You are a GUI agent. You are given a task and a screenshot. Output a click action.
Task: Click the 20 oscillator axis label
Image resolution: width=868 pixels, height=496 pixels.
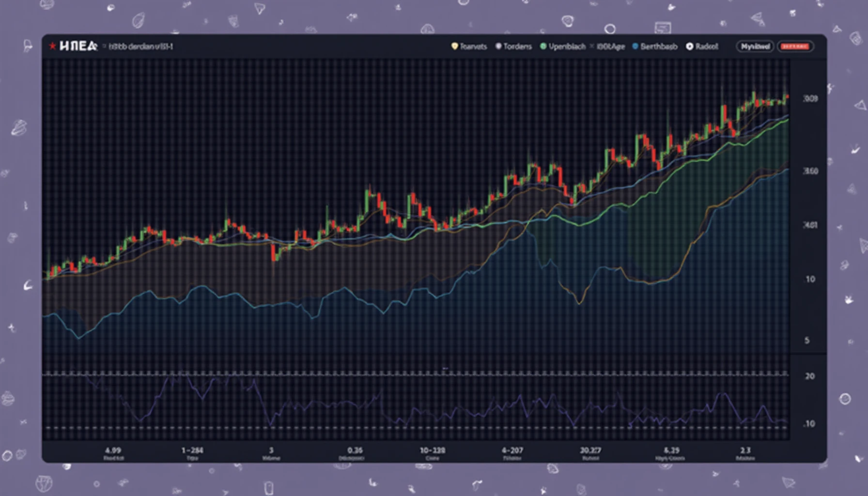pos(809,376)
